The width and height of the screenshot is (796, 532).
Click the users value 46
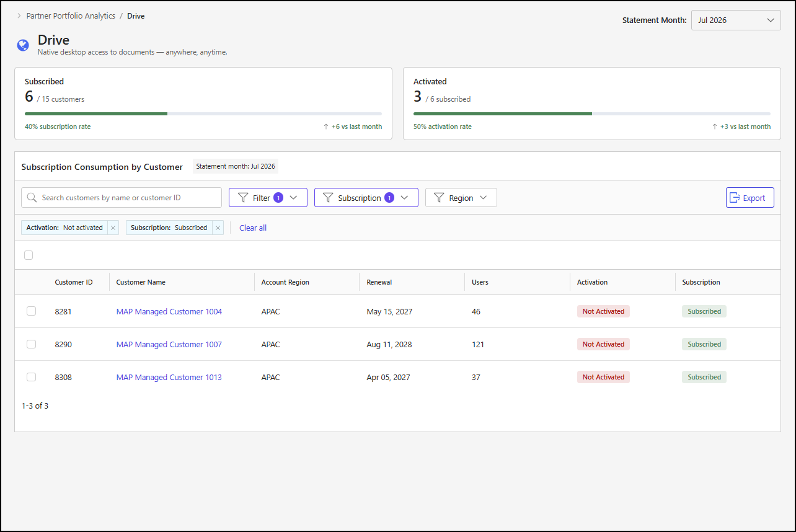coord(476,311)
